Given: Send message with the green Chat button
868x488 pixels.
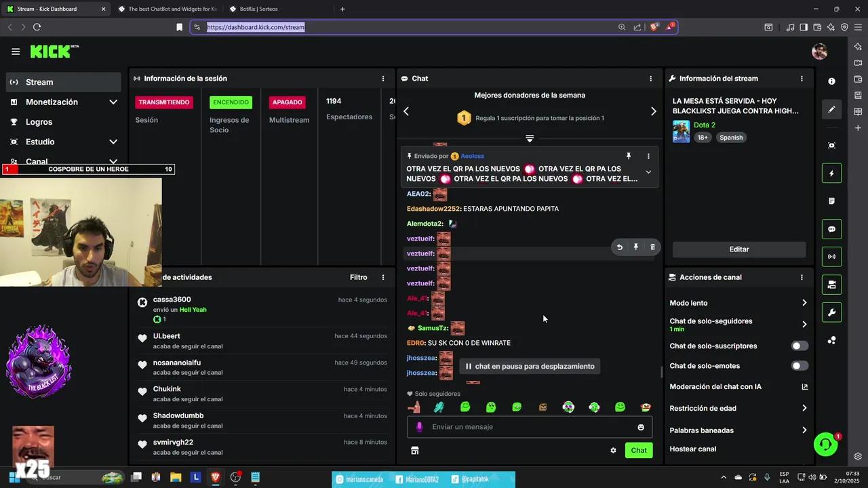Looking at the screenshot, I should point(639,450).
